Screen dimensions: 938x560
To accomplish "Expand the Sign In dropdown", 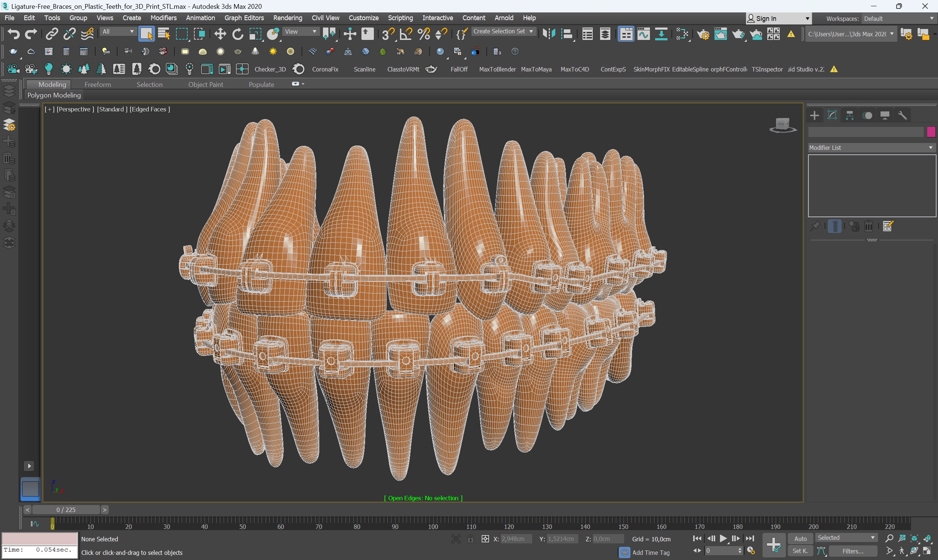I will [x=779, y=18].
